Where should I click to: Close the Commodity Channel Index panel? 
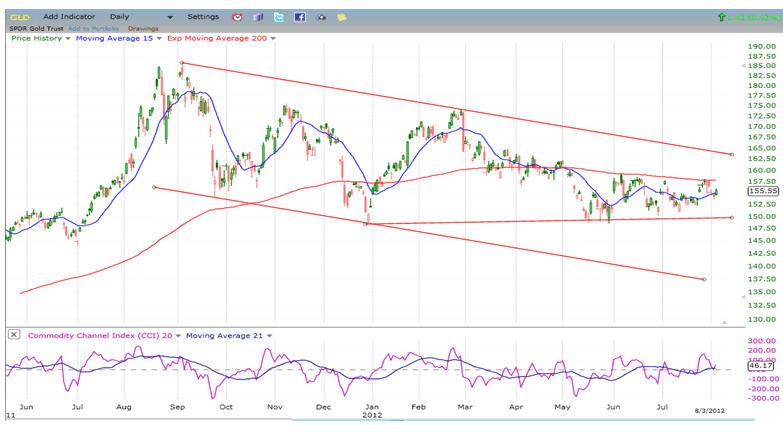coord(11,335)
